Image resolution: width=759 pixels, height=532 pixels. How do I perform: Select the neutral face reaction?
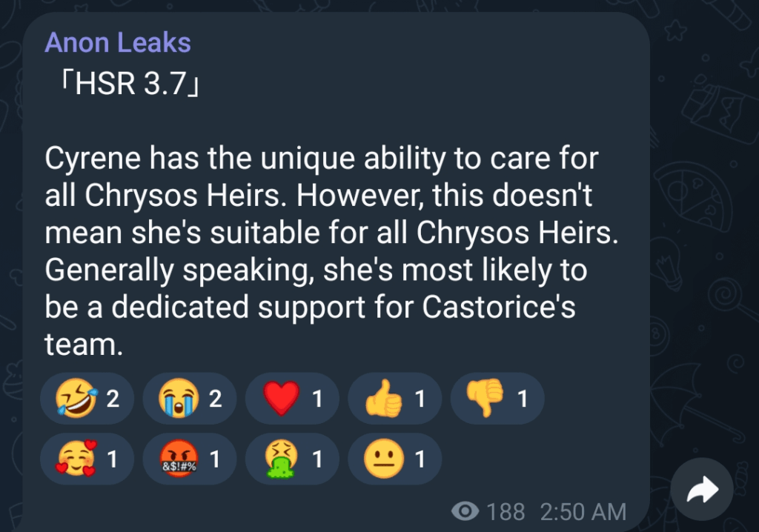pos(394,458)
